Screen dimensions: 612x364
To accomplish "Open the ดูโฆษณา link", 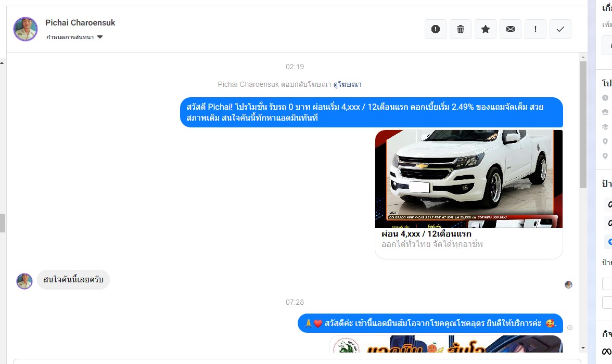I will pos(347,84).
